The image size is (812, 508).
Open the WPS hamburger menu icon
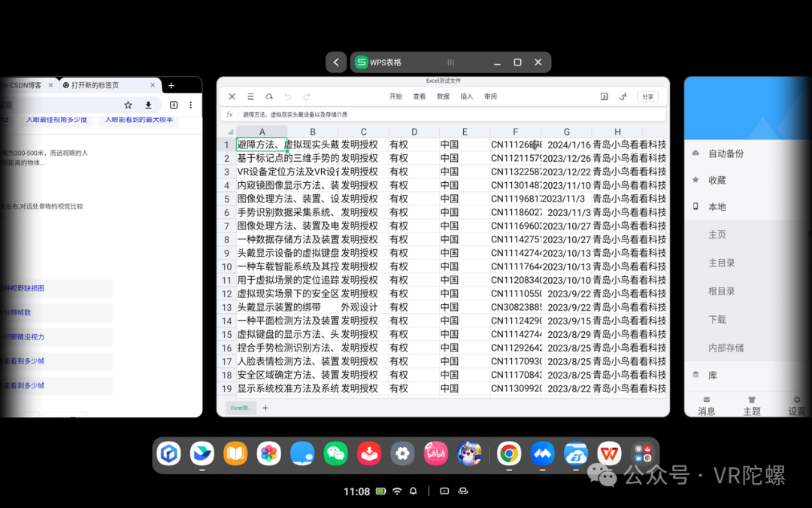[x=250, y=96]
